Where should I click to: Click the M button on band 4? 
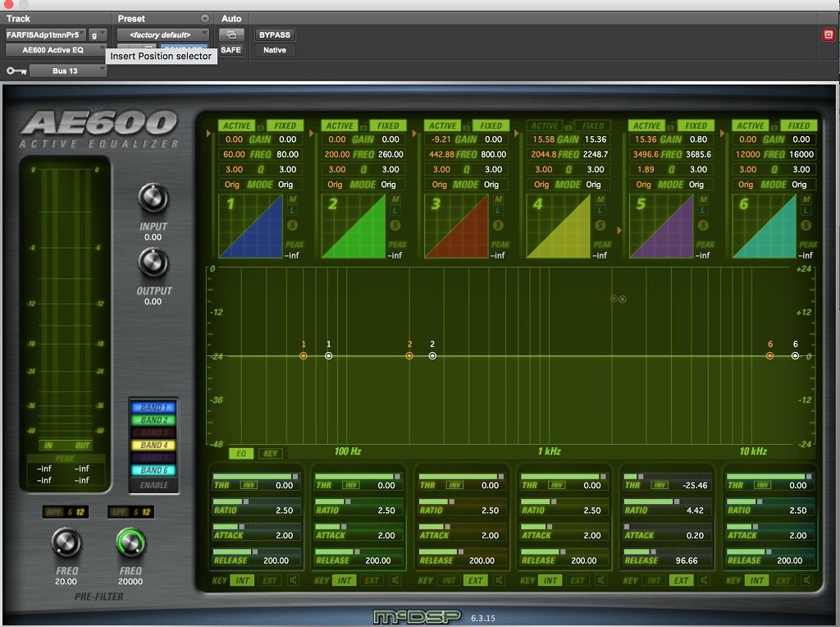click(600, 199)
